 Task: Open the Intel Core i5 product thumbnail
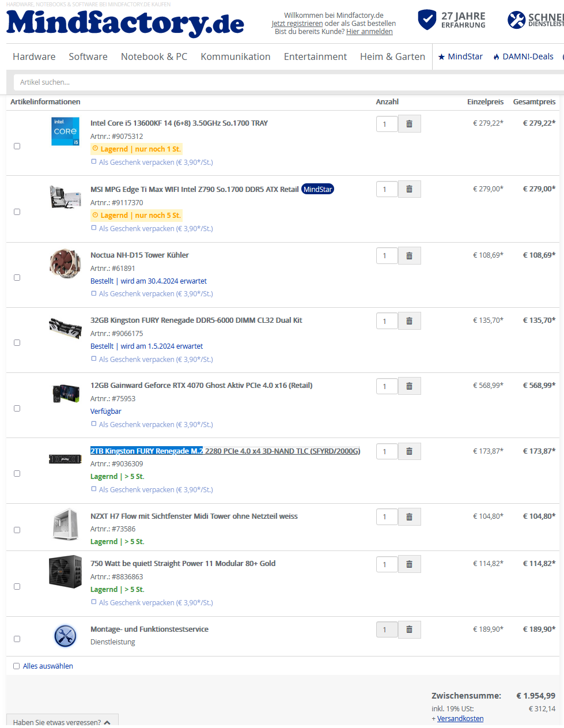tap(65, 131)
